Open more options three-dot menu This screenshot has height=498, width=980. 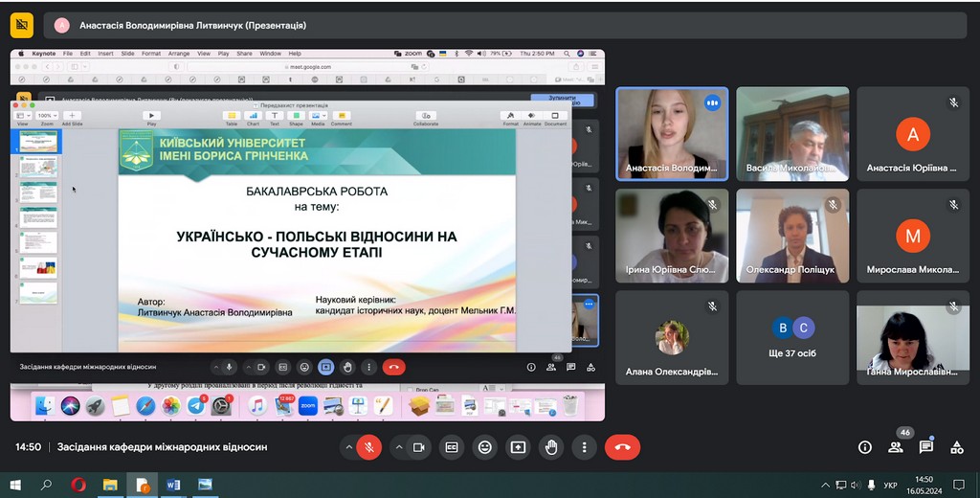pos(584,447)
